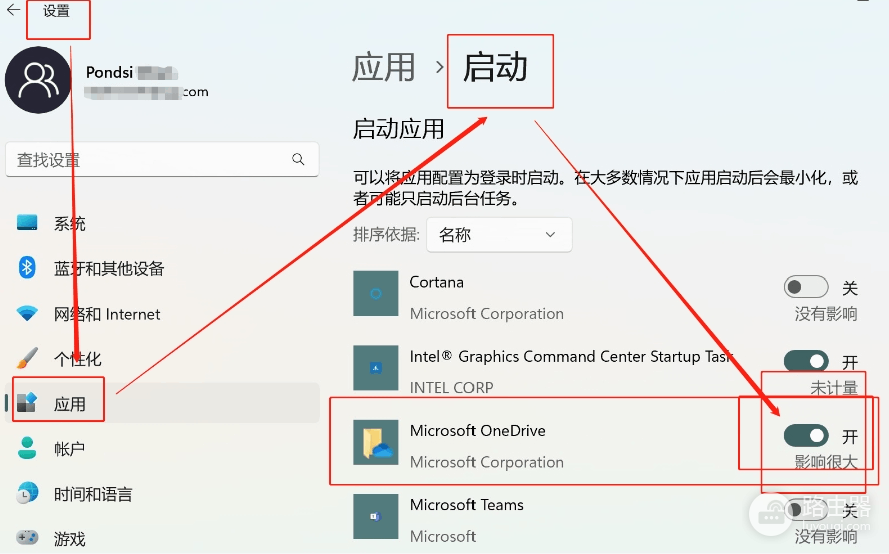
Task: Click the 启动应用 heading
Action: [399, 129]
